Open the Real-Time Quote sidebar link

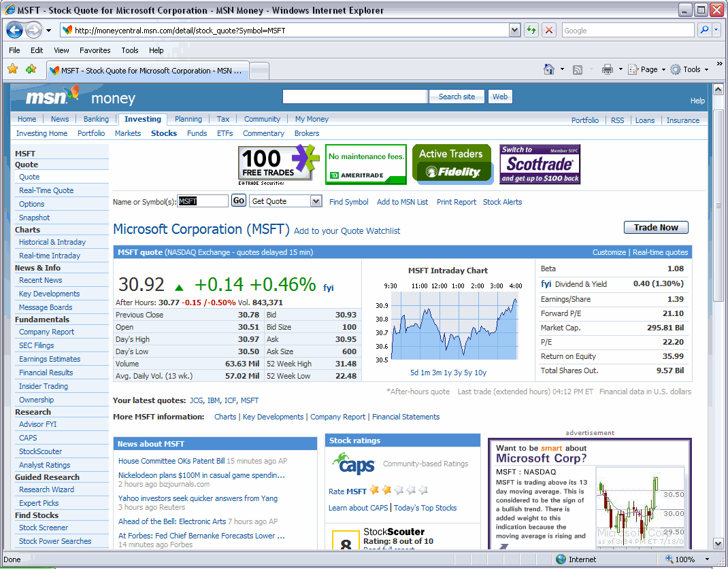tap(46, 190)
